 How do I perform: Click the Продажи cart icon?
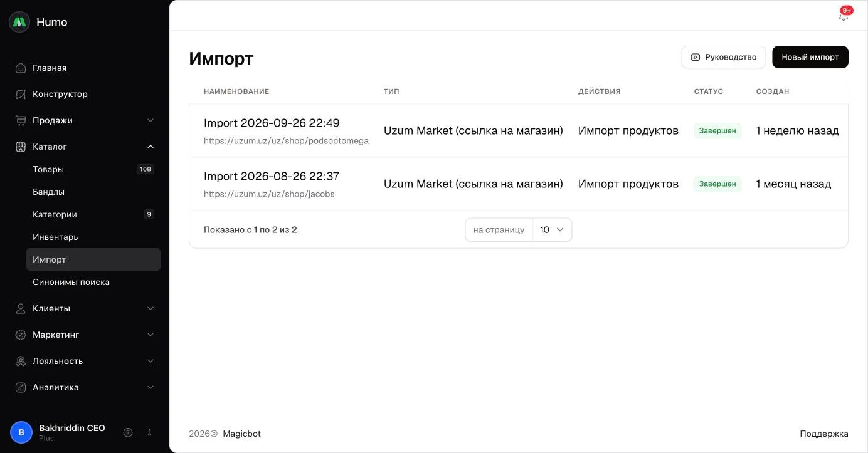coord(21,120)
